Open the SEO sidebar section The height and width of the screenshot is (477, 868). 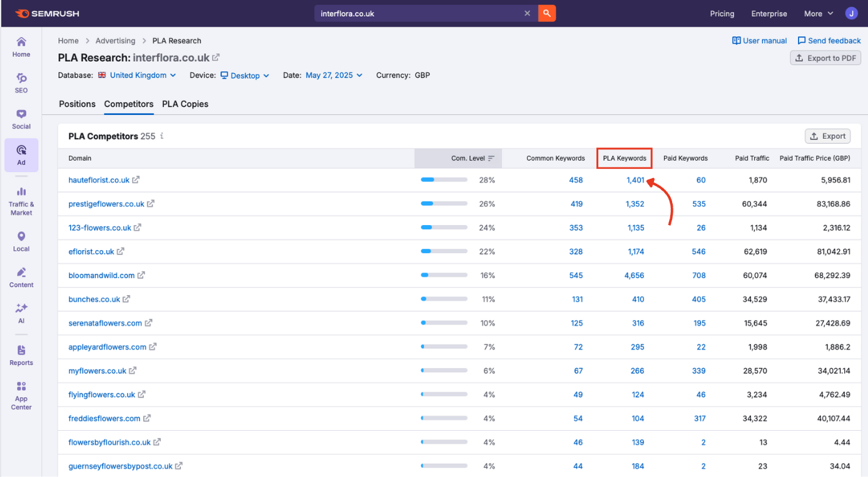(21, 83)
